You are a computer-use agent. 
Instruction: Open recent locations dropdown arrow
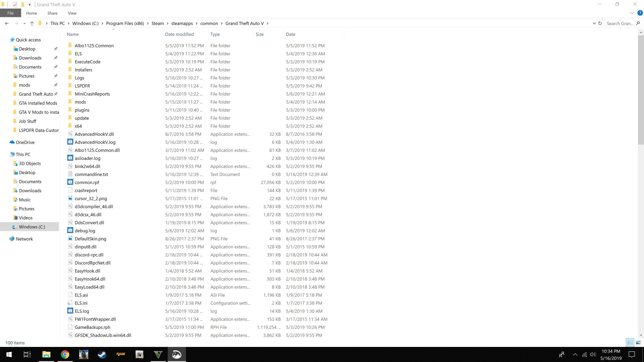24,23
